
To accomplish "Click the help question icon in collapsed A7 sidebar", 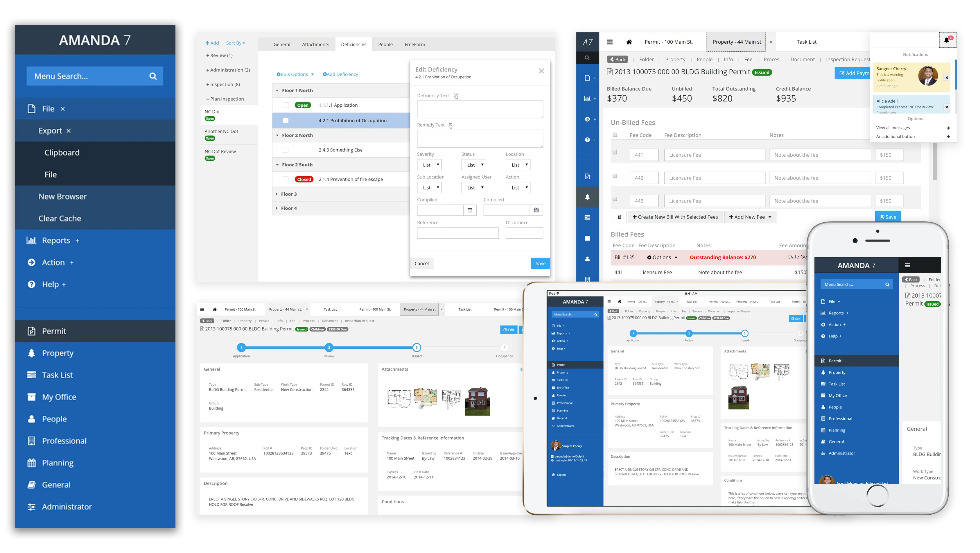I will (x=587, y=140).
